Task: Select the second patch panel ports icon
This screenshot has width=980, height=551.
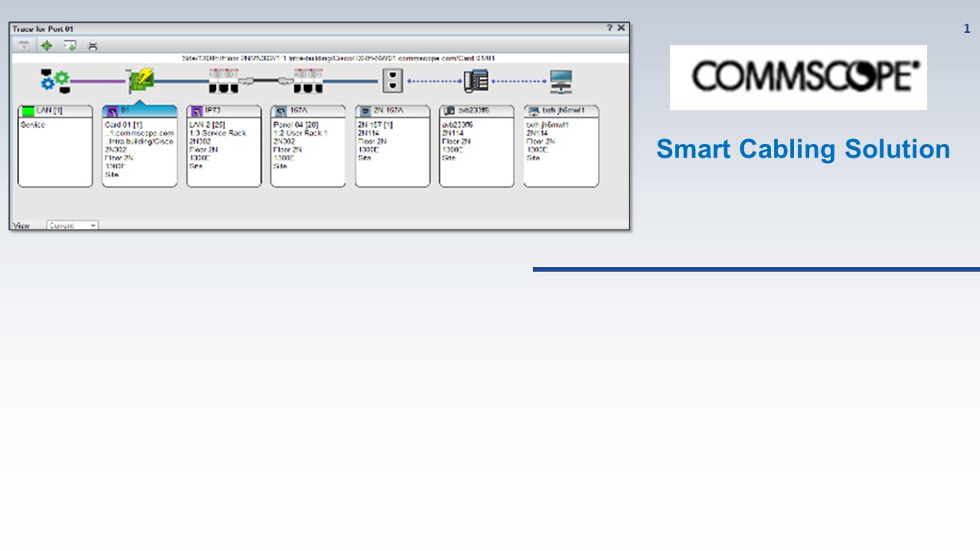Action: coord(309,80)
